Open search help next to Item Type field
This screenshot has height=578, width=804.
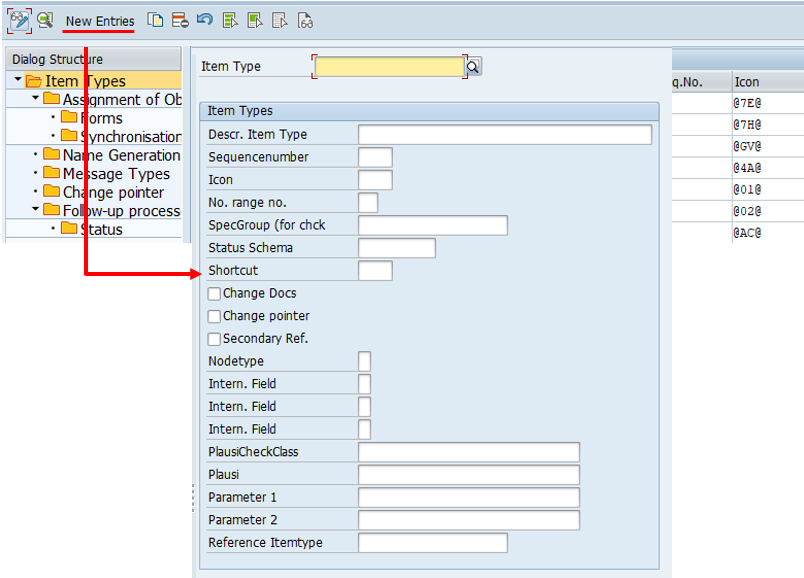pos(474,66)
